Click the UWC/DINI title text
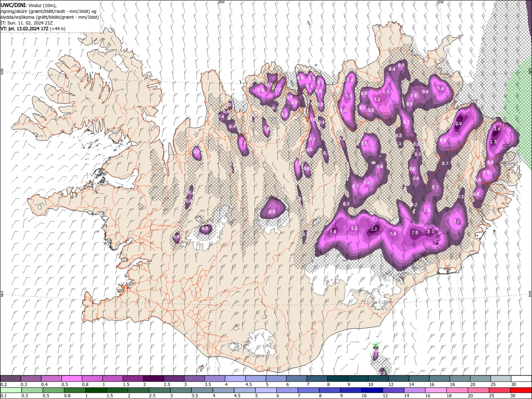Viewport: 532px width, 399px height. pyautogui.click(x=13, y=5)
